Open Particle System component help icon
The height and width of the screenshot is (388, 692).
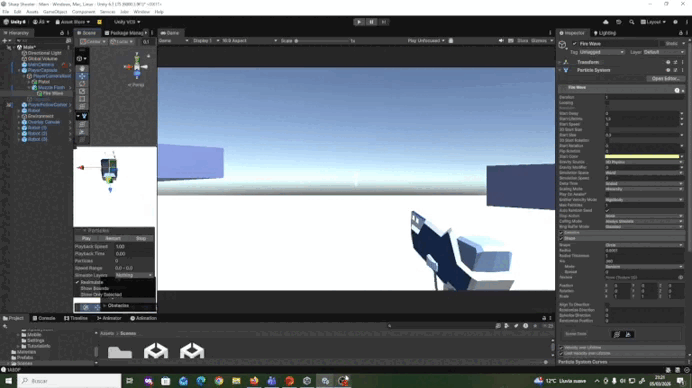pos(668,70)
